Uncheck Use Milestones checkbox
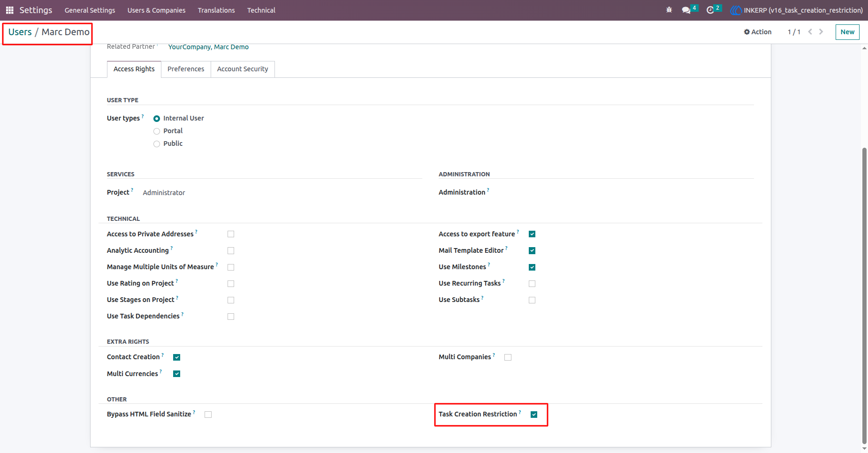Image resolution: width=868 pixels, height=453 pixels. (x=532, y=267)
